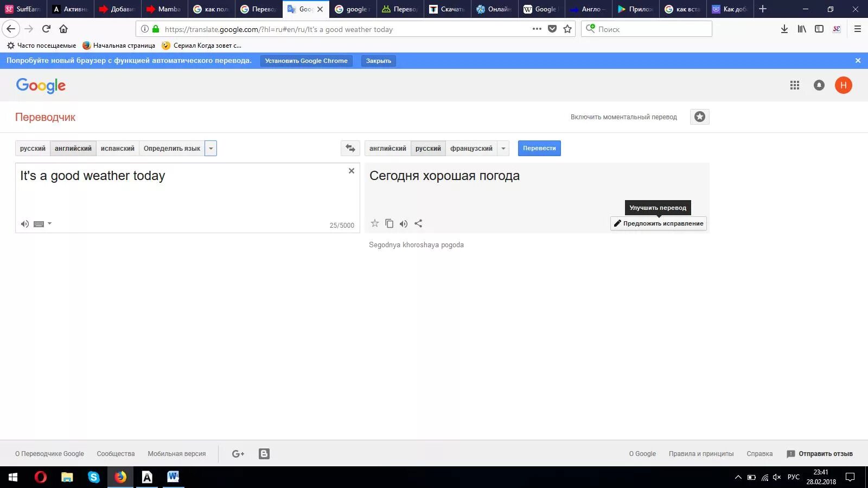
Task: Click Отправить отзыв feedback link
Action: [820, 454]
